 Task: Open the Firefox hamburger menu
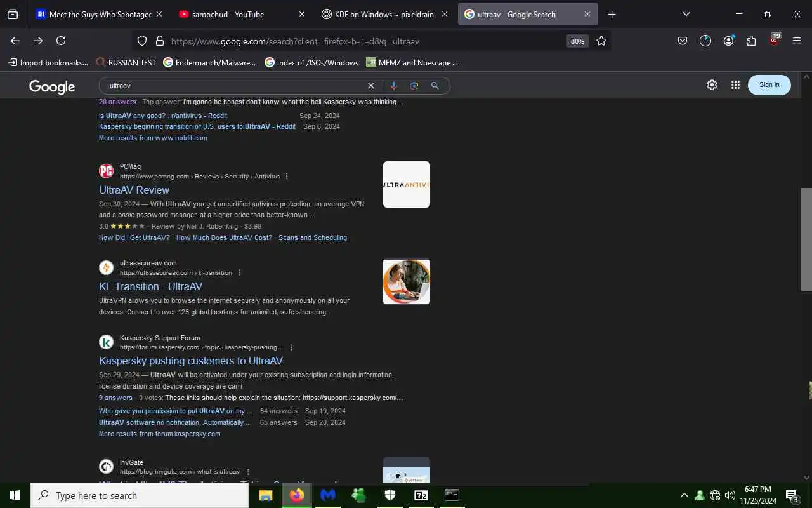[x=797, y=41]
